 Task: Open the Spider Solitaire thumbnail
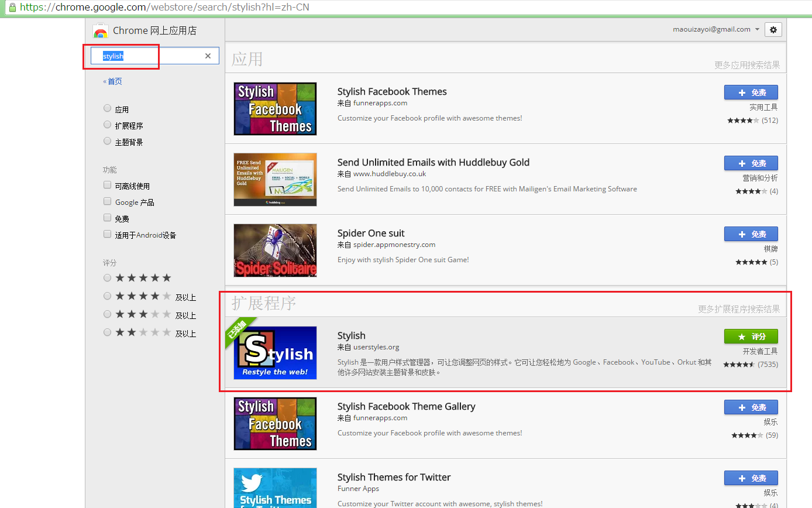point(275,250)
